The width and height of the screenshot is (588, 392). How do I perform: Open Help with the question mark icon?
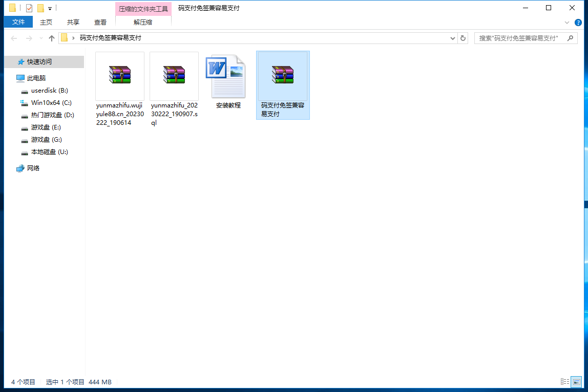(578, 23)
